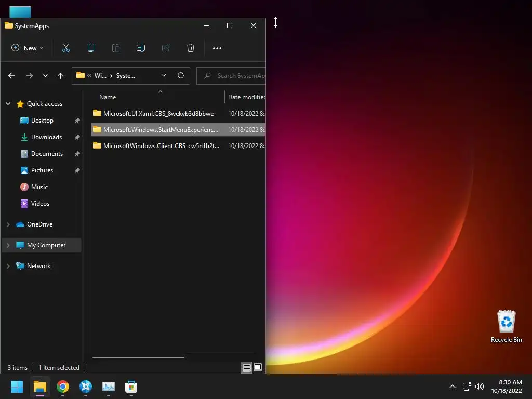Click Syste... breadcrumb segment
The width and height of the screenshot is (532, 399).
[126, 76]
